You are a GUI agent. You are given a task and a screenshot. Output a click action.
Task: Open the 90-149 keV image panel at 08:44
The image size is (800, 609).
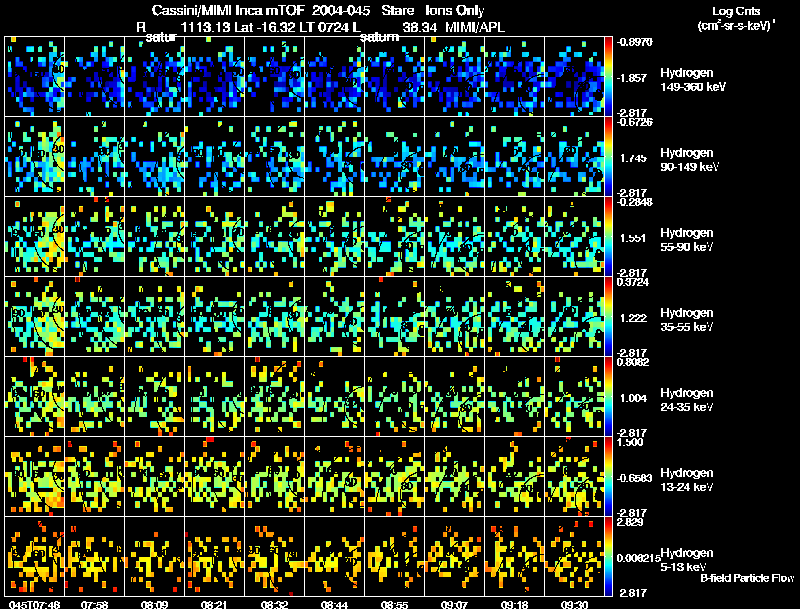334,157
